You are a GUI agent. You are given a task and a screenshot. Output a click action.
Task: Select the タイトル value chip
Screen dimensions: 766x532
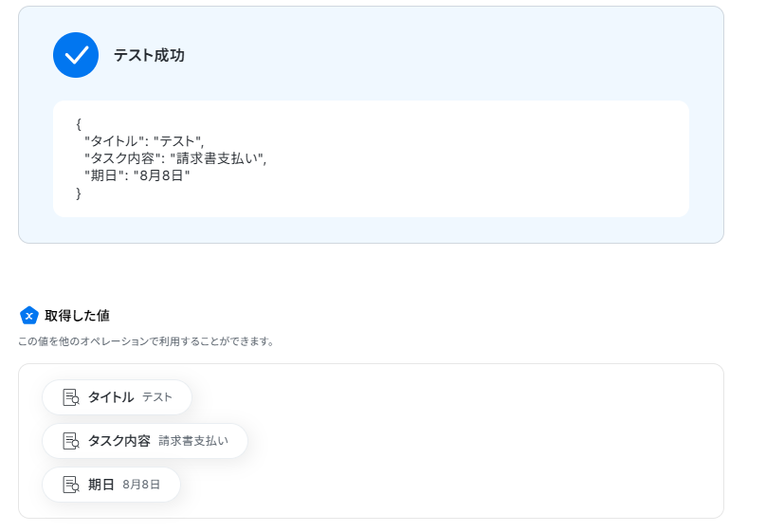[117, 397]
